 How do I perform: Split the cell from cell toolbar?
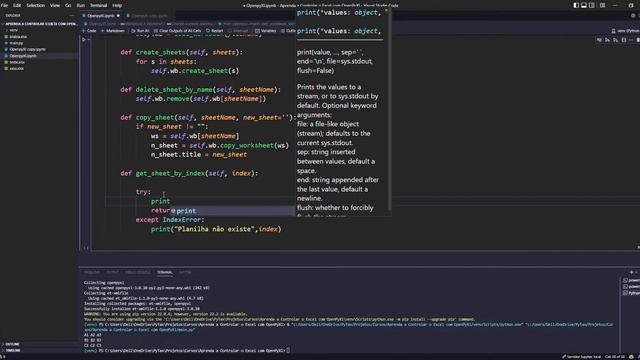[x=624, y=40]
